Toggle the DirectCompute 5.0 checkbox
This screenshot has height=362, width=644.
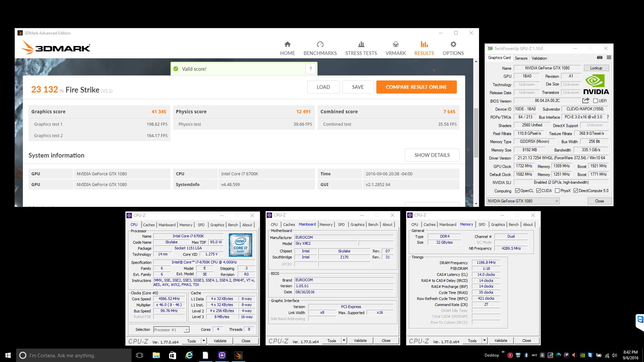[576, 191]
